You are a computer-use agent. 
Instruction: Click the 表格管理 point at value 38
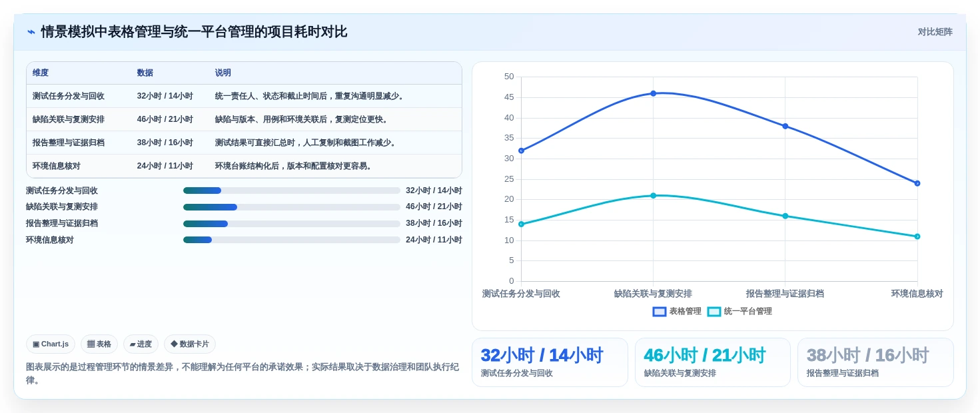(785, 126)
